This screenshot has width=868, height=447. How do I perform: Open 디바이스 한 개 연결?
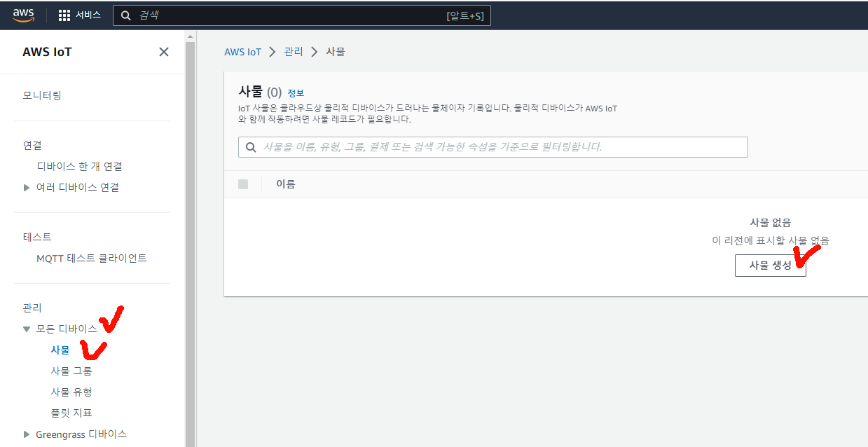80,166
